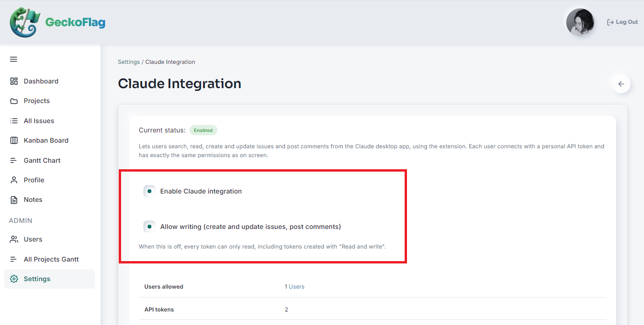This screenshot has width=644, height=325.
Task: Click the All Issues list icon
Action: point(14,121)
